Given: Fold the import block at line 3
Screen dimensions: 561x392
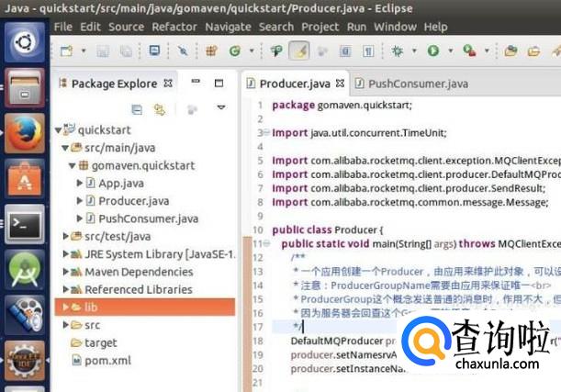Looking at the screenshot, I should pyautogui.click(x=266, y=133).
